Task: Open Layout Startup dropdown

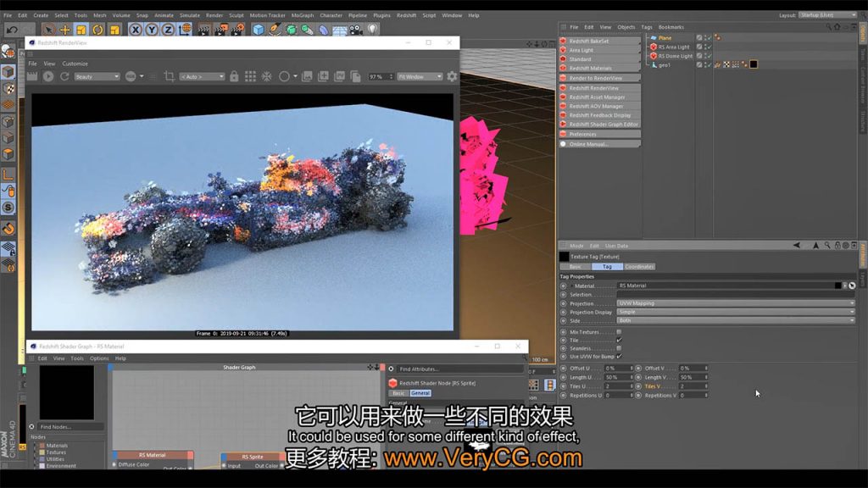Action: (827, 15)
